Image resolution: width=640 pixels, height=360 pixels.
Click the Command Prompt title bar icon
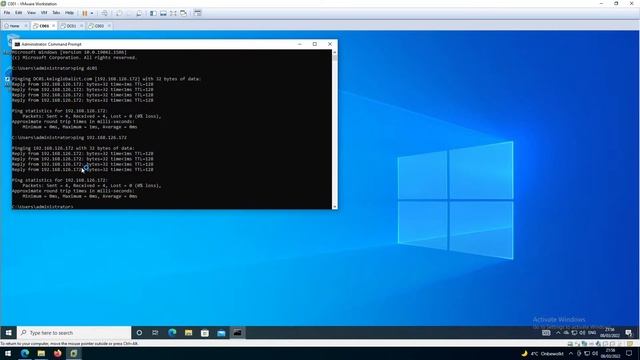click(17, 44)
